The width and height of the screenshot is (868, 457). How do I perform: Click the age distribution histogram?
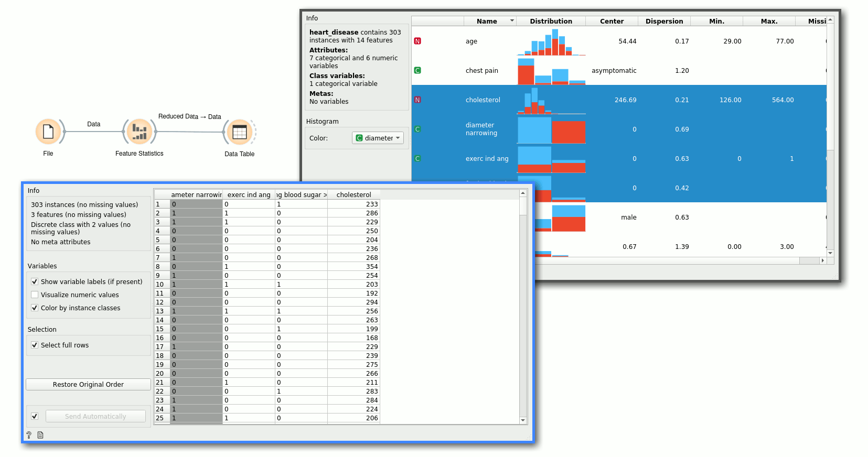(551, 42)
